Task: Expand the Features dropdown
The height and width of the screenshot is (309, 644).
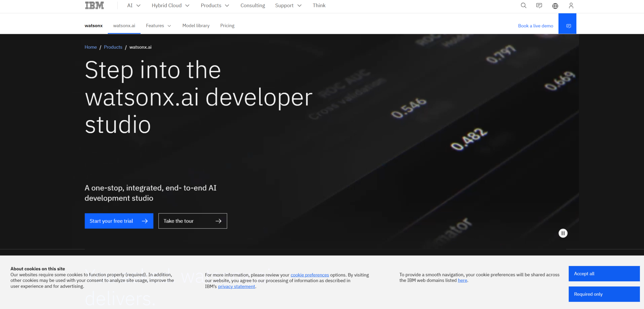Action: pyautogui.click(x=158, y=25)
